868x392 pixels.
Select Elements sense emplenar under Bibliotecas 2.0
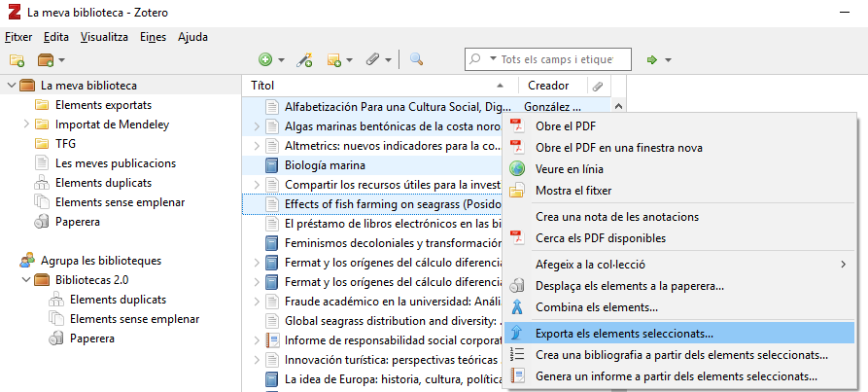pos(134,319)
